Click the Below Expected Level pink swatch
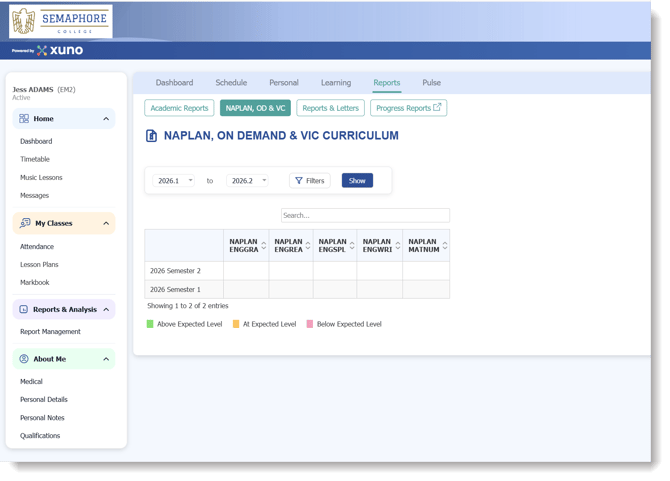 [x=310, y=324]
